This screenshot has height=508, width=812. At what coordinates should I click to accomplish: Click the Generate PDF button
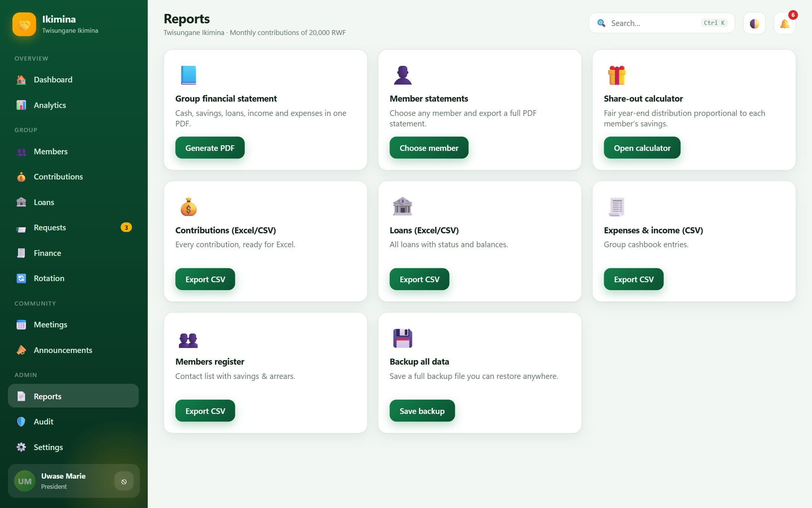[210, 148]
